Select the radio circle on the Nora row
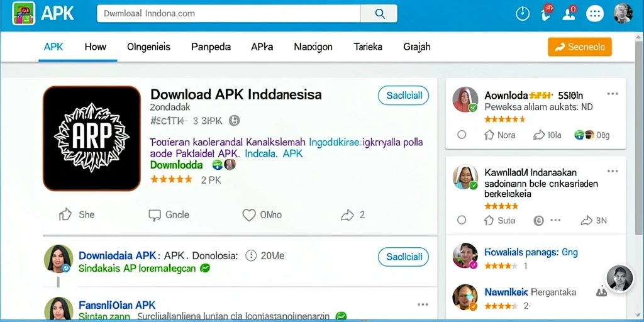 click(x=462, y=135)
